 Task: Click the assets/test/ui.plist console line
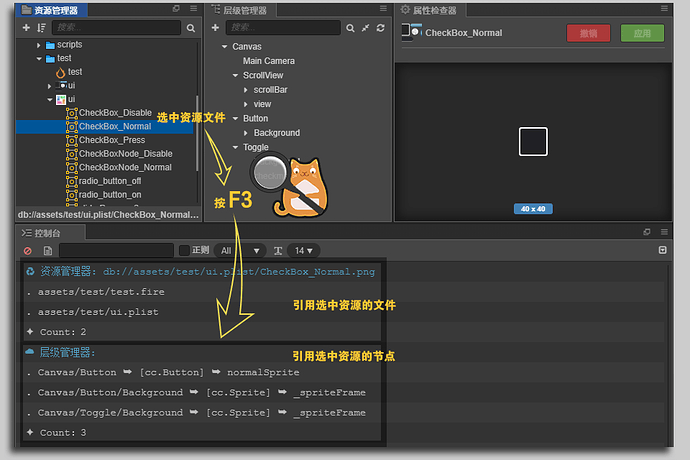coord(98,312)
